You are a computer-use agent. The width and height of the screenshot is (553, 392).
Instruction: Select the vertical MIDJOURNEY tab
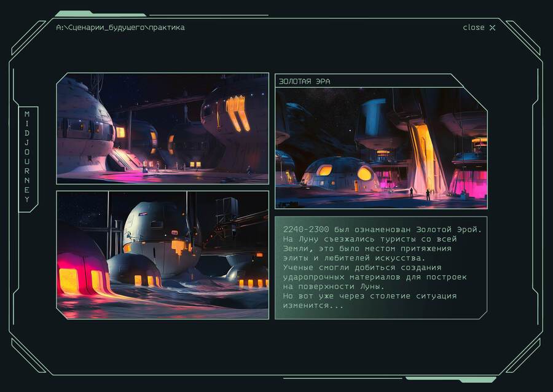pyautogui.click(x=28, y=159)
